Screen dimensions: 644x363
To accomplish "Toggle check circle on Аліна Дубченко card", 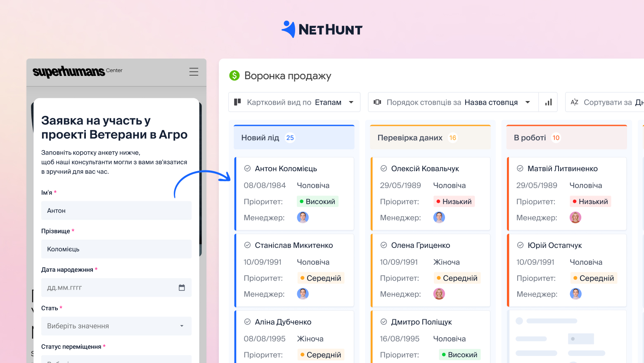I will (247, 322).
